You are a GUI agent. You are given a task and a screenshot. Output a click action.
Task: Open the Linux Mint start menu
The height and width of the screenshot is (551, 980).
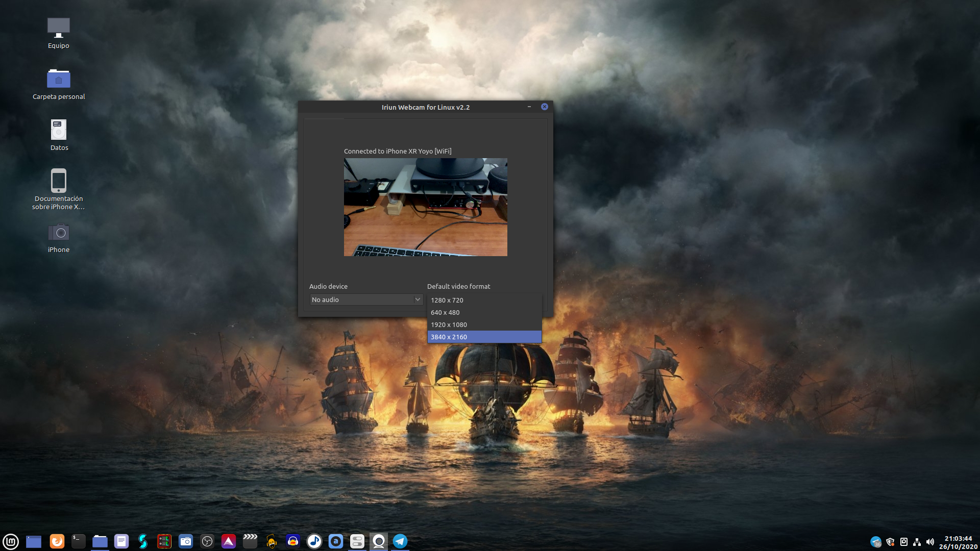click(x=11, y=541)
